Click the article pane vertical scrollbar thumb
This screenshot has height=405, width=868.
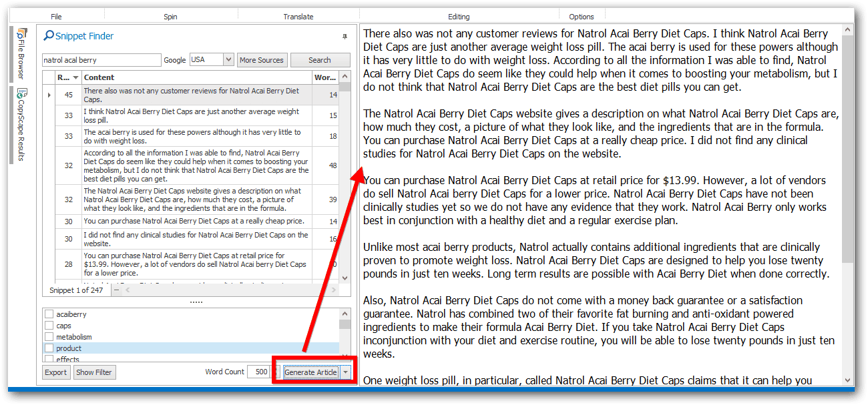[x=848, y=150]
